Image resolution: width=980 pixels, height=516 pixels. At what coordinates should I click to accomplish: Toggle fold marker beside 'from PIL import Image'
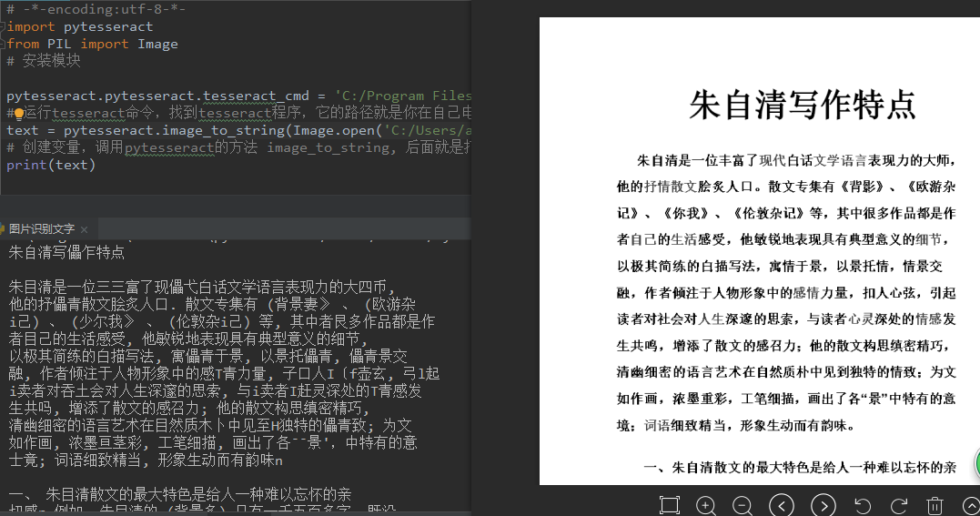point(3,44)
